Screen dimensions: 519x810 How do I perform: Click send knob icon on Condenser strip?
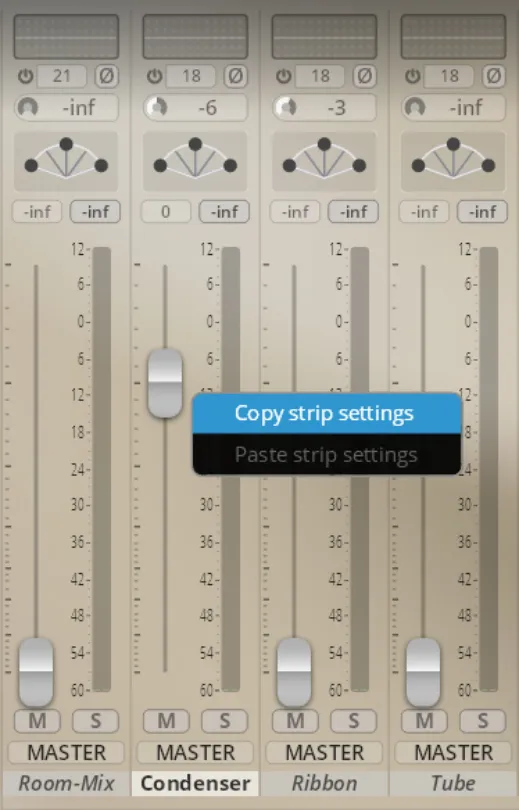158,107
